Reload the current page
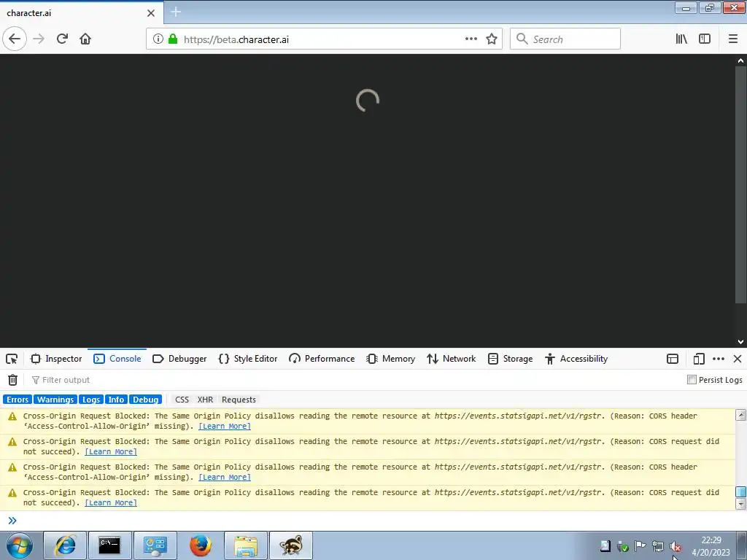The height and width of the screenshot is (560, 747). (x=62, y=39)
